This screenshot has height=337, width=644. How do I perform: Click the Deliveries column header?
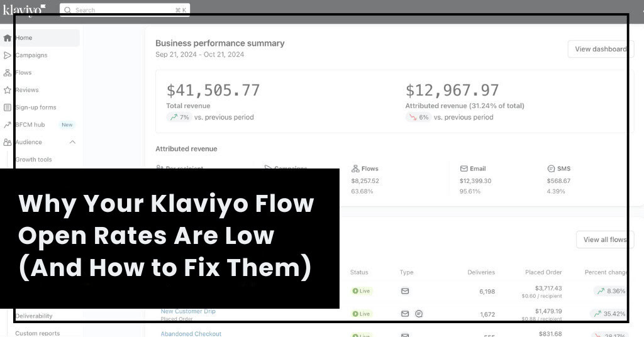click(x=481, y=272)
